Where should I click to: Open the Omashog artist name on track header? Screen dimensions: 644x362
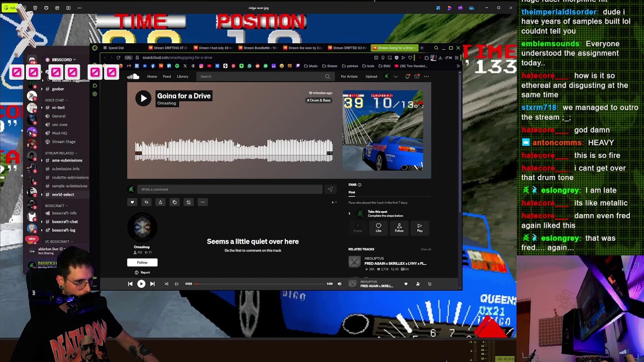point(167,104)
